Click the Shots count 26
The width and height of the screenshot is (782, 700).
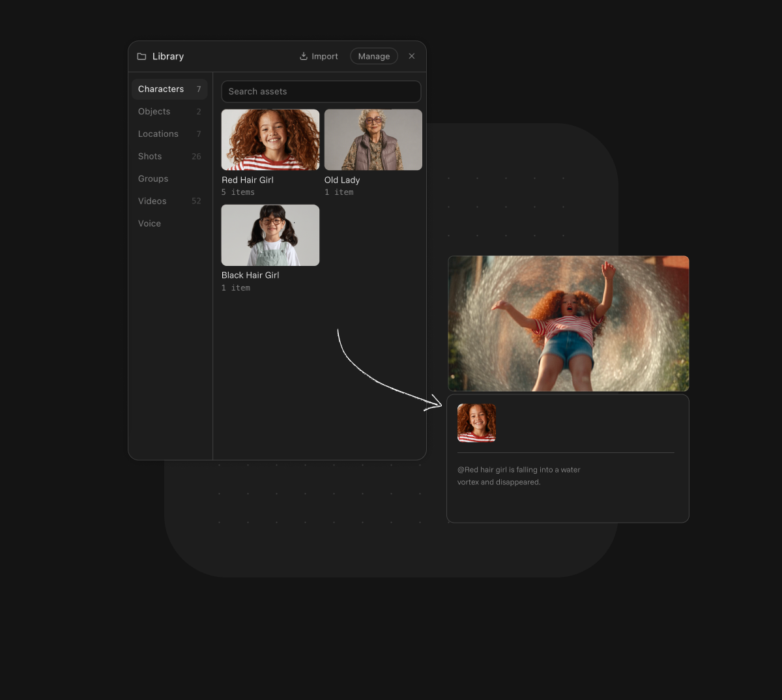coord(196,156)
